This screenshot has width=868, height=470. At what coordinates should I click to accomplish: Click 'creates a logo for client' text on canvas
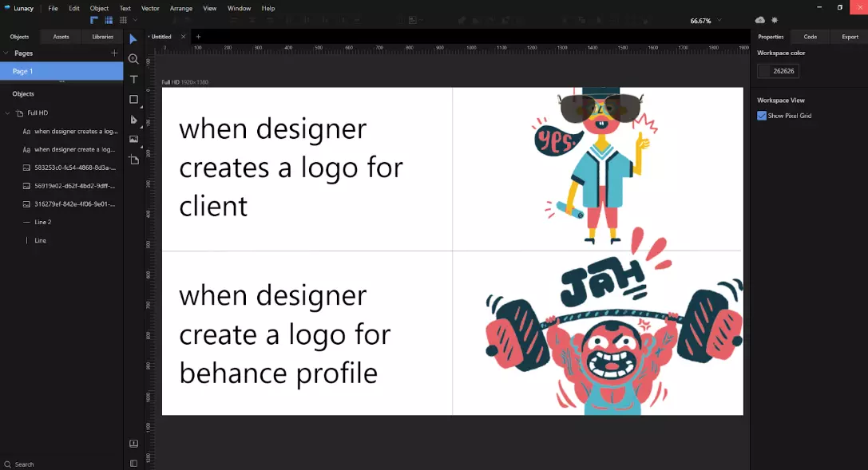pyautogui.click(x=291, y=187)
